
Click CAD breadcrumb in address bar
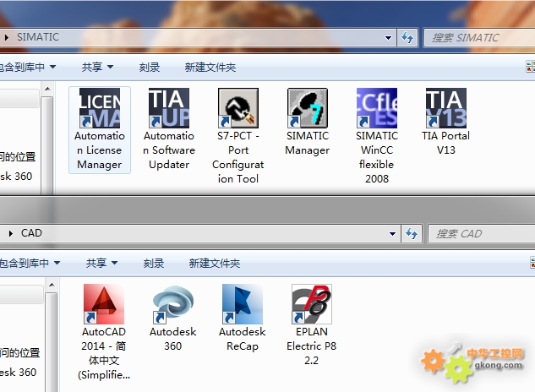point(31,233)
